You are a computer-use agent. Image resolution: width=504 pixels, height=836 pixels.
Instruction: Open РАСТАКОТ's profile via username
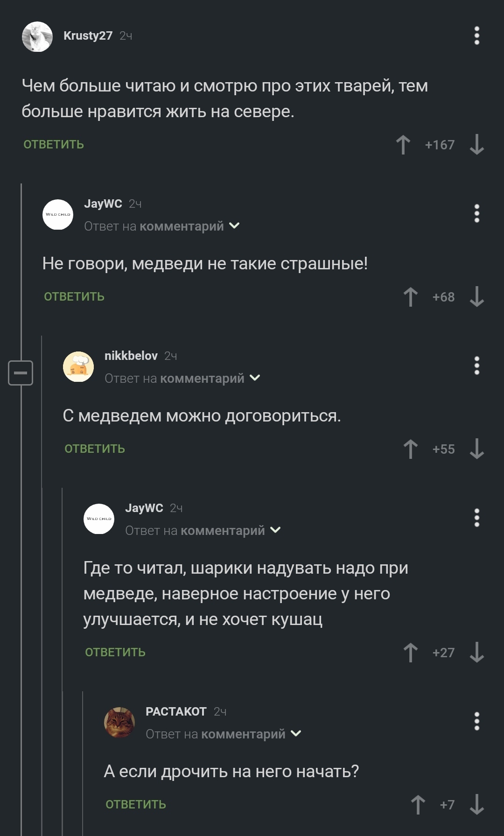pos(176,712)
